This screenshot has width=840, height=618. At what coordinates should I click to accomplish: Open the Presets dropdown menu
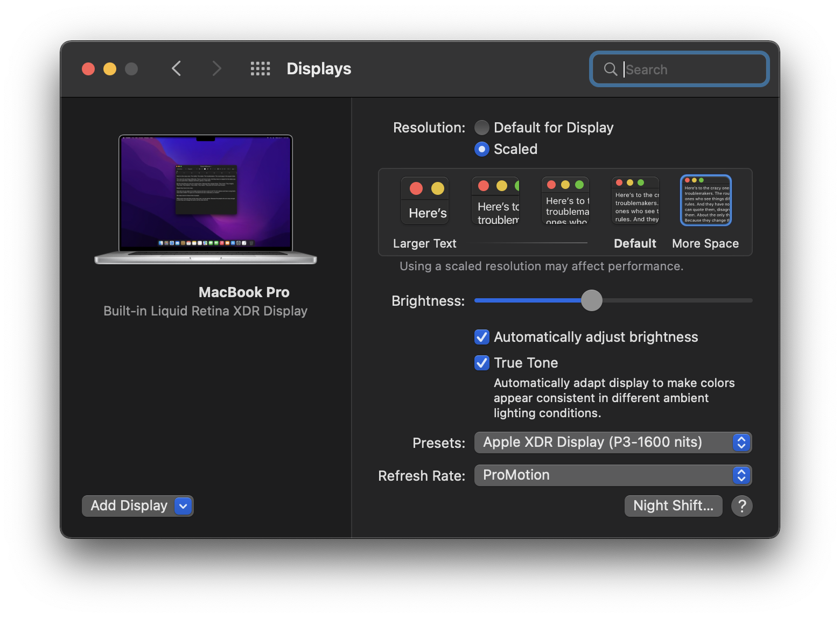[x=613, y=443]
